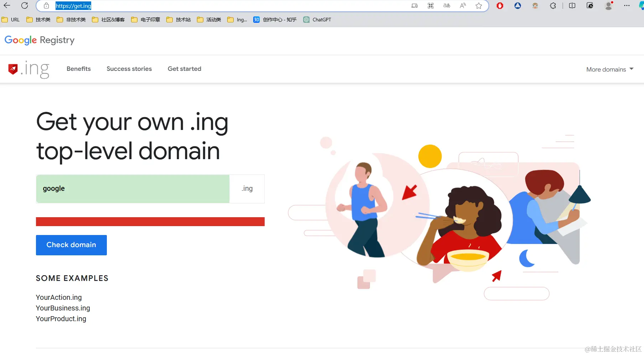Toggle split screen view
Screen dimensions: 644x355
[x=572, y=6]
